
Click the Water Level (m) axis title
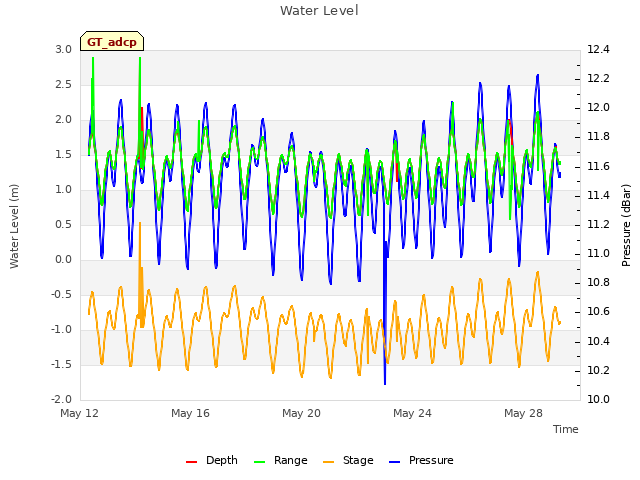pos(14,226)
